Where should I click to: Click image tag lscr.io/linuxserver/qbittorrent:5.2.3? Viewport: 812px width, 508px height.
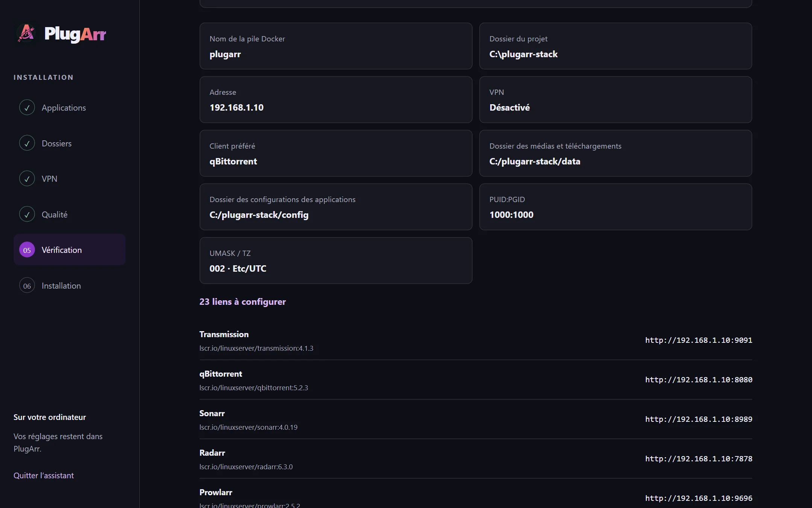(x=254, y=388)
